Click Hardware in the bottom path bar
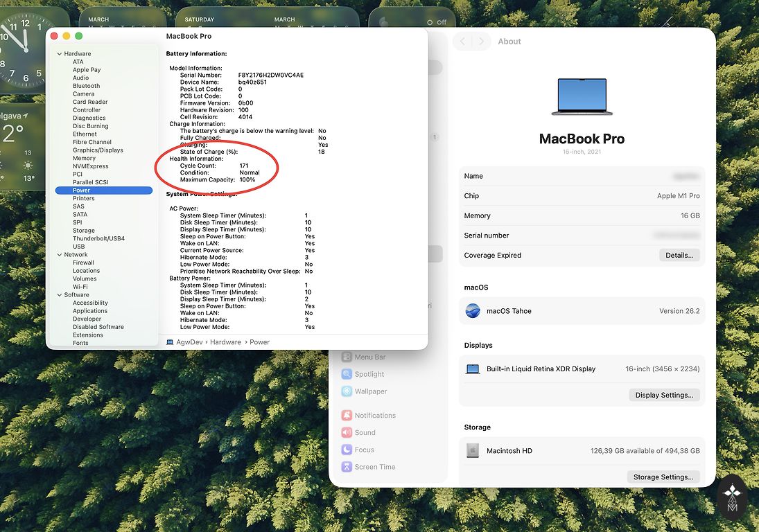 pyautogui.click(x=226, y=342)
